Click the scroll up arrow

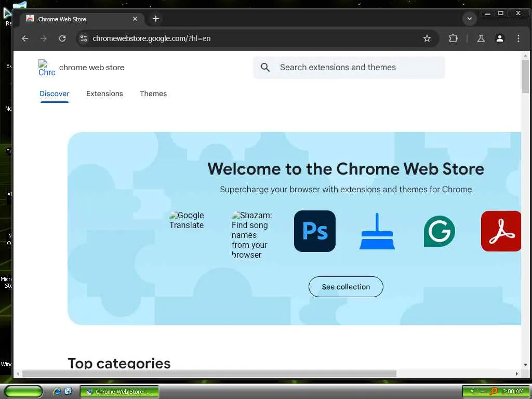click(x=525, y=55)
